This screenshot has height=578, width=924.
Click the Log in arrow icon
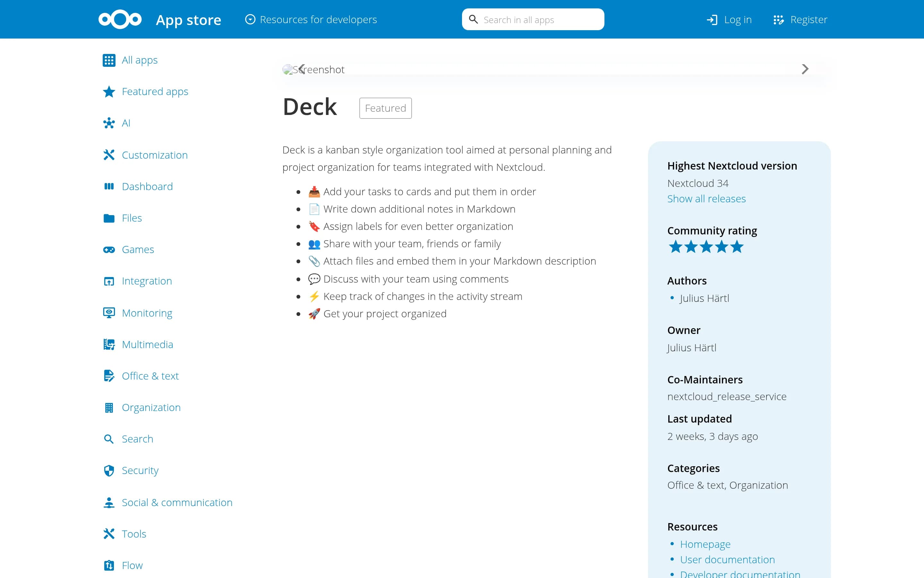point(712,20)
